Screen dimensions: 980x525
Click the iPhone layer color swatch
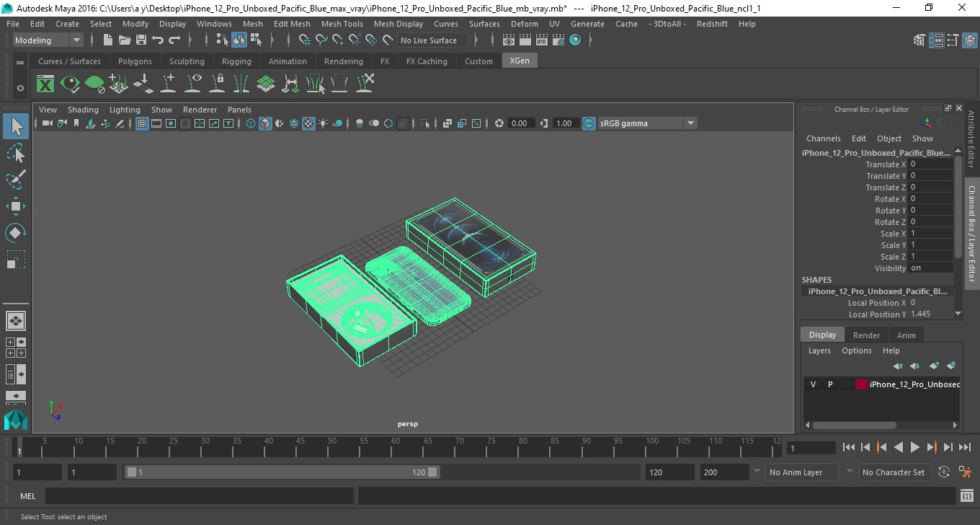(x=862, y=384)
